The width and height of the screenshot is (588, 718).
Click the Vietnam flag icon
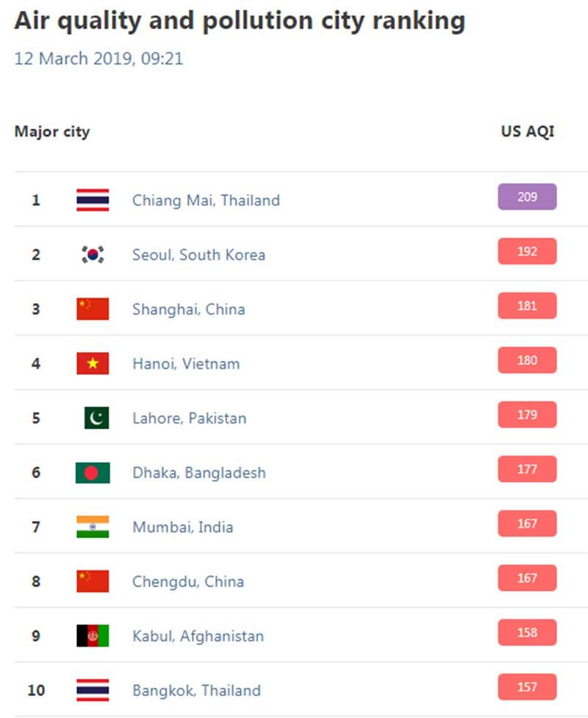(93, 364)
